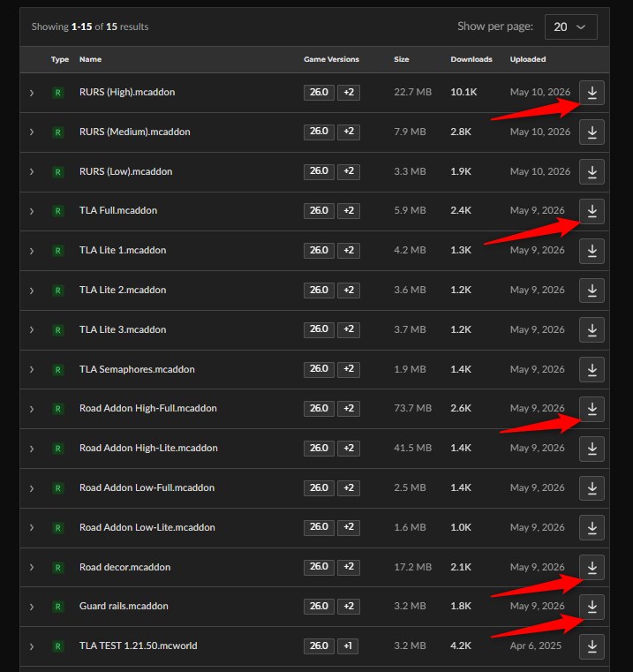Click the 73.7 MB size value

pos(412,409)
